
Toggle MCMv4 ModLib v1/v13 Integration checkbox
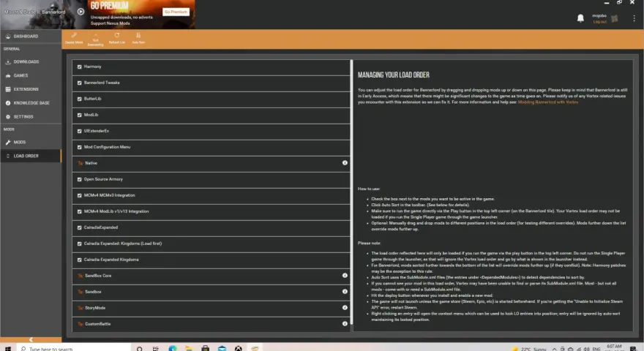[x=80, y=211]
